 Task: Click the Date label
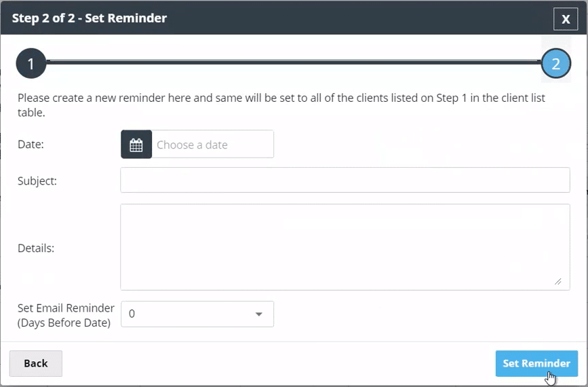tap(31, 145)
